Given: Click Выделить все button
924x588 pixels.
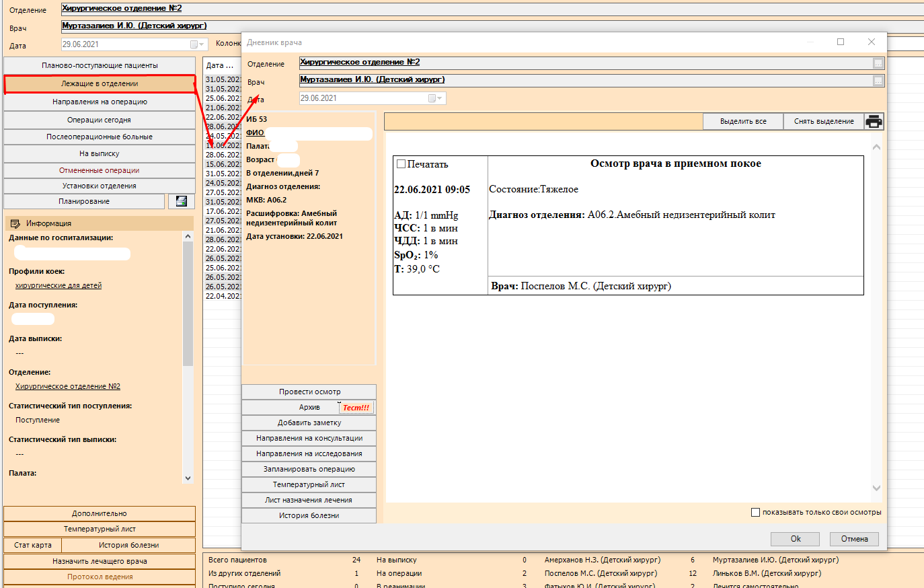Looking at the screenshot, I should click(743, 121).
